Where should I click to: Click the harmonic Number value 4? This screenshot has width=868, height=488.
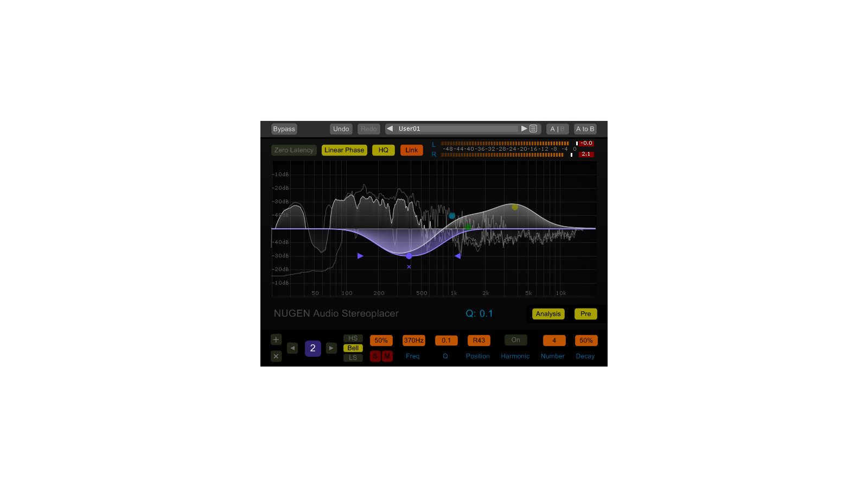(x=554, y=341)
